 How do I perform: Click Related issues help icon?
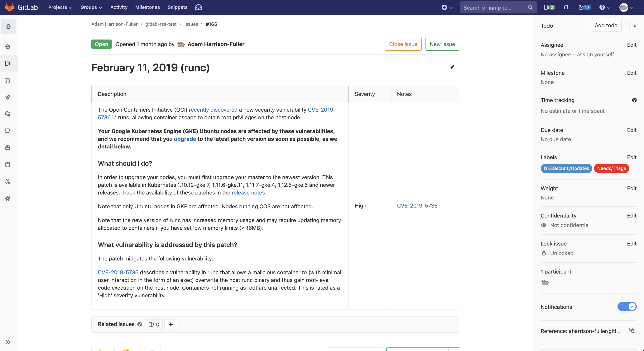[140, 324]
